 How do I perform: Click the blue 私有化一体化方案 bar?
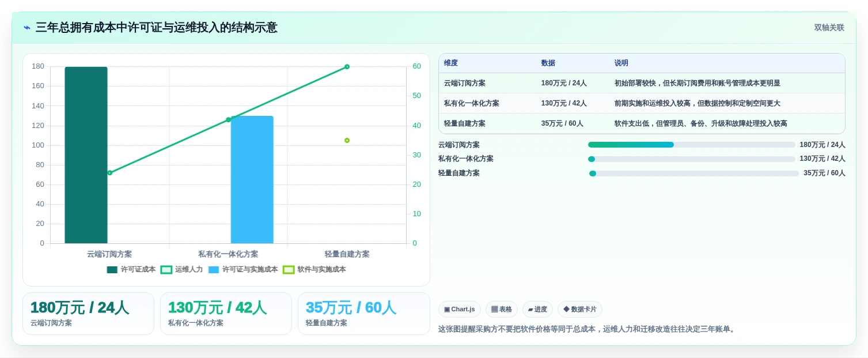point(252,179)
